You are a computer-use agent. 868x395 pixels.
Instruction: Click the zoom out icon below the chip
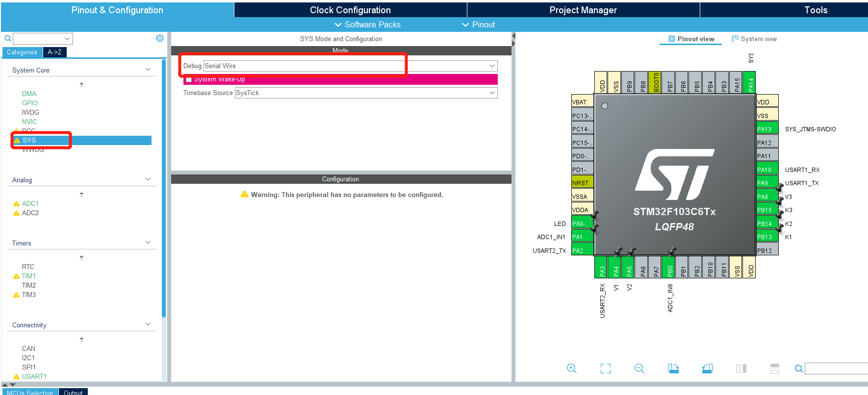coord(639,369)
